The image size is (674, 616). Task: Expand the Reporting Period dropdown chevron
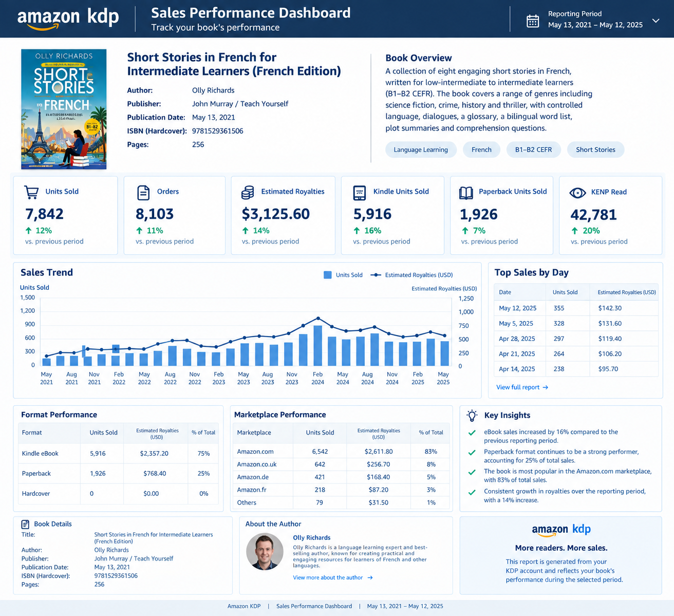coord(656,21)
